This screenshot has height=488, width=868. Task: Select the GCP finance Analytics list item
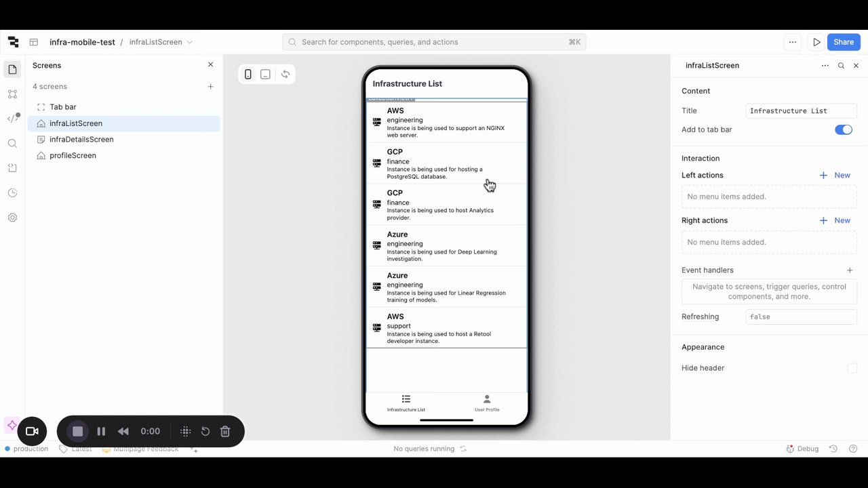pyautogui.click(x=446, y=205)
